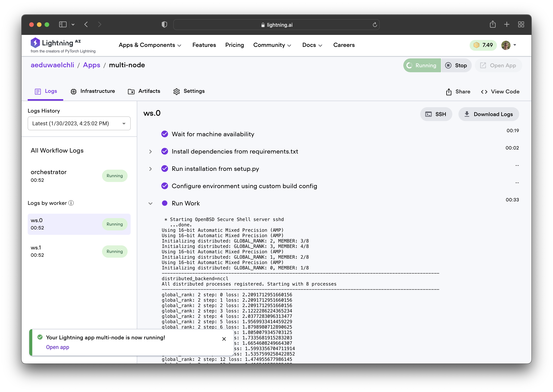Dismiss the running notification with X
The image size is (553, 392).
[x=224, y=339]
